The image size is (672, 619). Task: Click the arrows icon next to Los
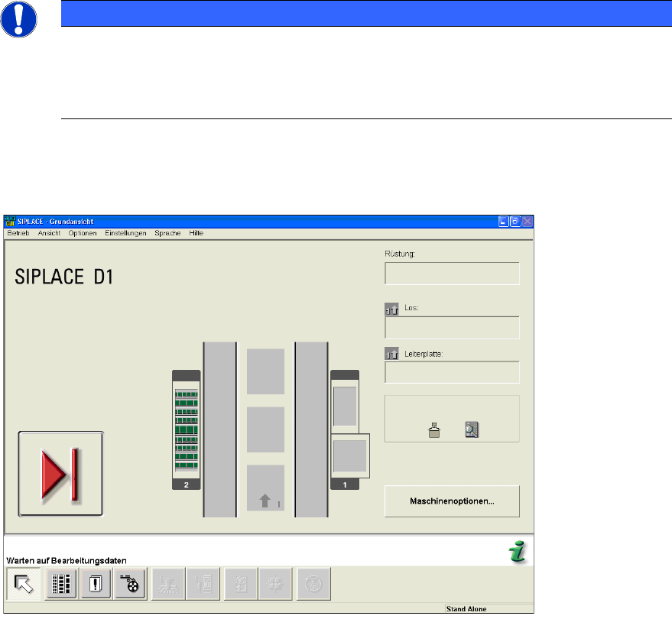coord(391,309)
